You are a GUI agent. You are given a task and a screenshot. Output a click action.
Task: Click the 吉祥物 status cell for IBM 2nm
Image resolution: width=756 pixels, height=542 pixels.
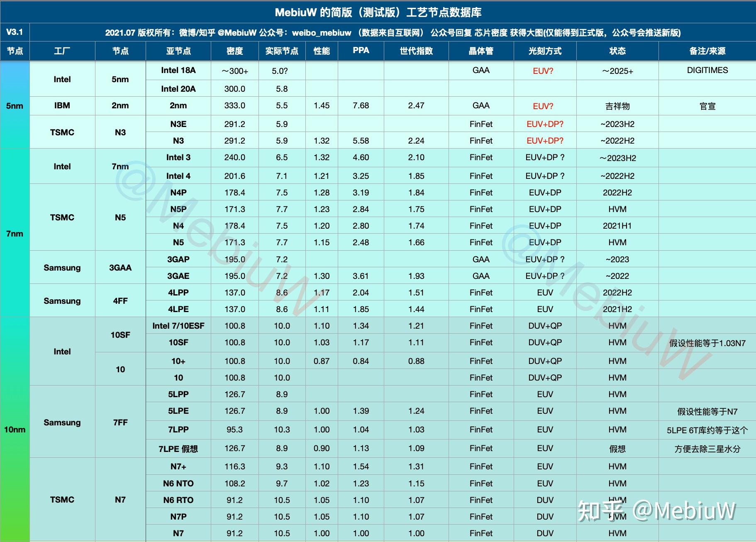point(617,106)
